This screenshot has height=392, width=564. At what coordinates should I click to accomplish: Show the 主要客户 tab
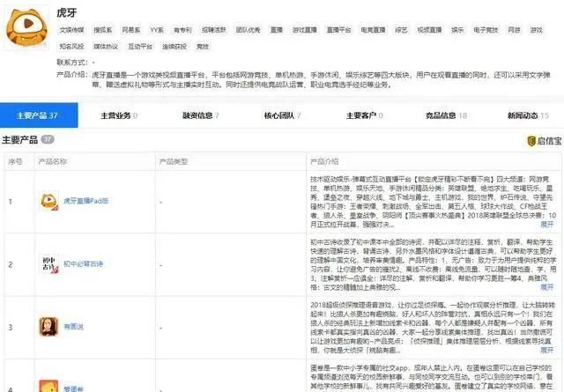pos(364,115)
